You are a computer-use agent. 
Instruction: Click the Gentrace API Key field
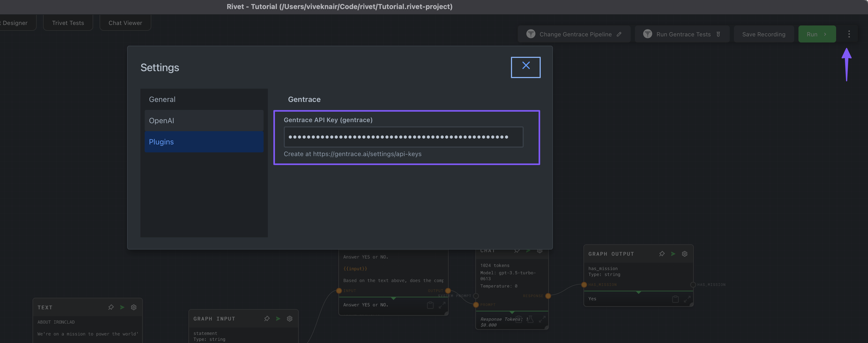403,137
